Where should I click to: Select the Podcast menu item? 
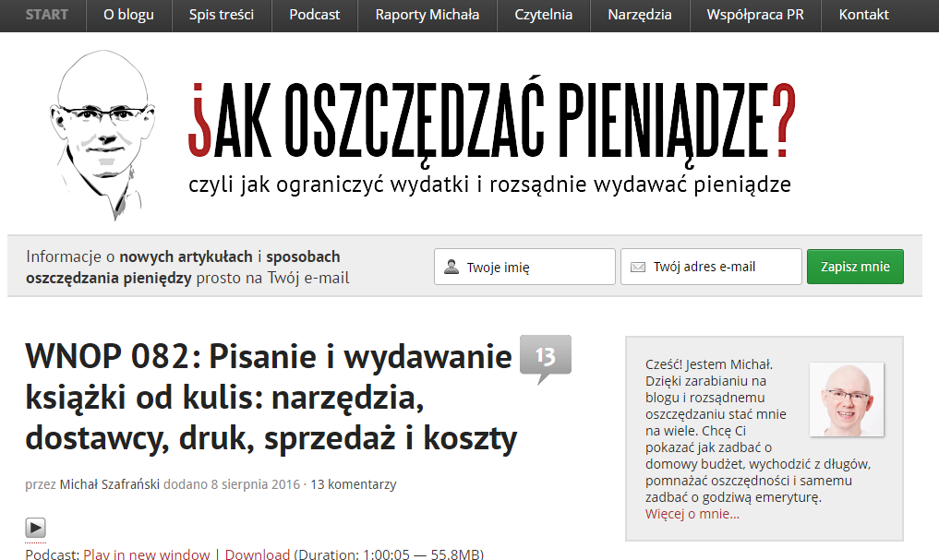tap(315, 15)
